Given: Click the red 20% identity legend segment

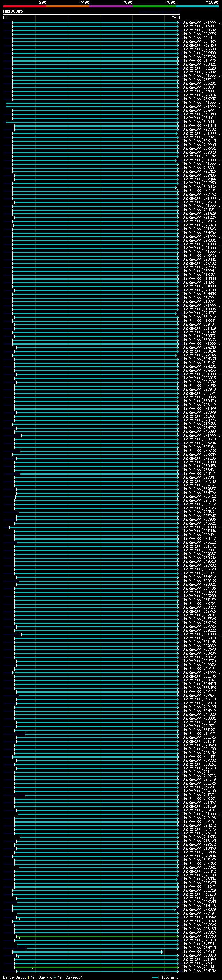Looking at the screenshot, I should [x=25, y=6].
